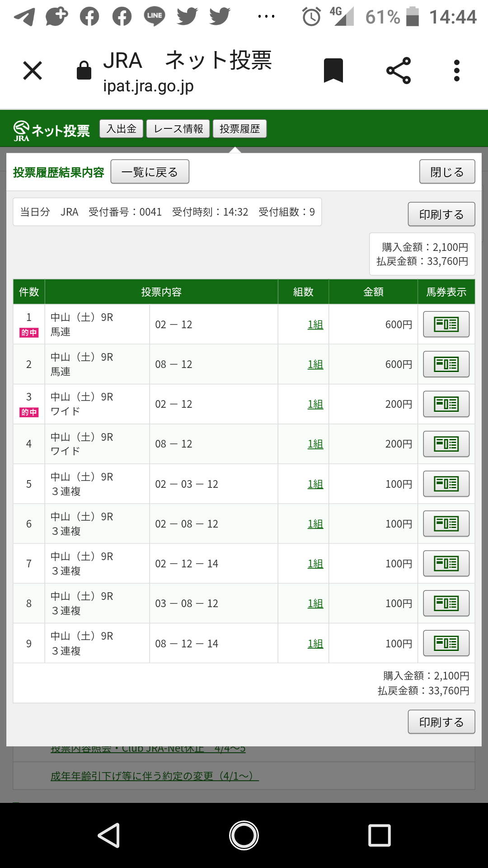Click the bottom 印刷する button
The height and width of the screenshot is (868, 488).
(441, 722)
